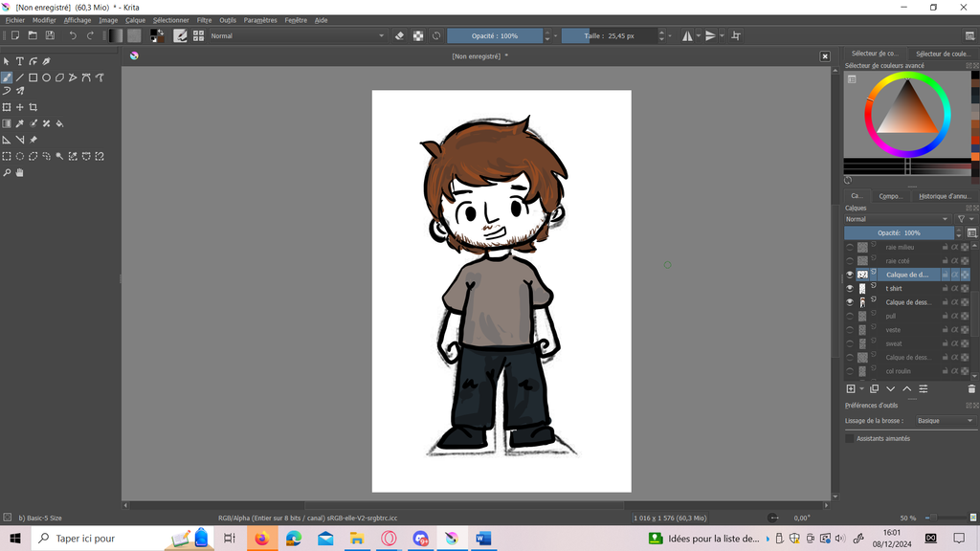The width and height of the screenshot is (980, 551).
Task: Select the Ellipse shape tool
Action: tap(46, 77)
